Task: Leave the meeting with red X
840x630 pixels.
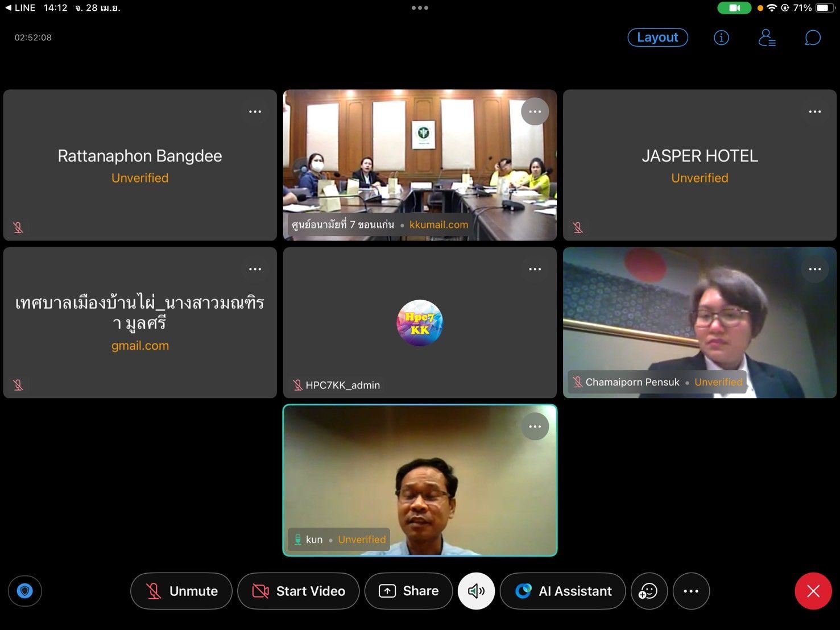Action: pyautogui.click(x=813, y=591)
